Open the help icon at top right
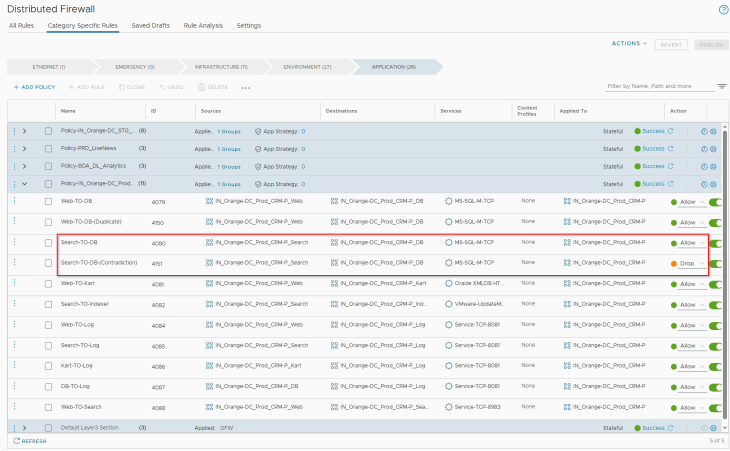730x451 pixels. click(x=723, y=9)
